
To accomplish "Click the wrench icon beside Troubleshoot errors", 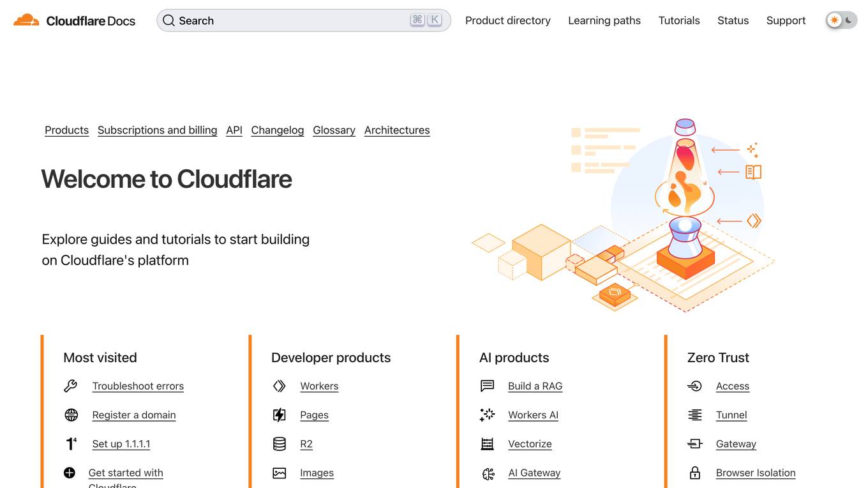I will 71,386.
